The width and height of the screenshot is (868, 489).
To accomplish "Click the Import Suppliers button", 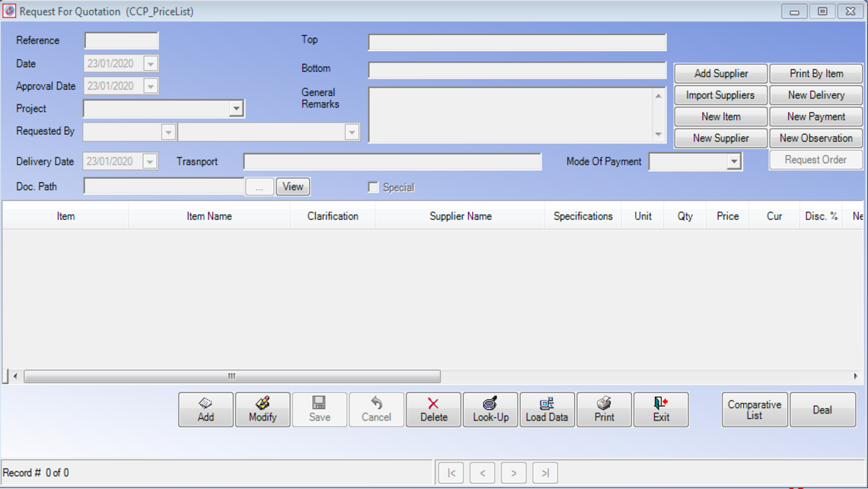I will (721, 95).
